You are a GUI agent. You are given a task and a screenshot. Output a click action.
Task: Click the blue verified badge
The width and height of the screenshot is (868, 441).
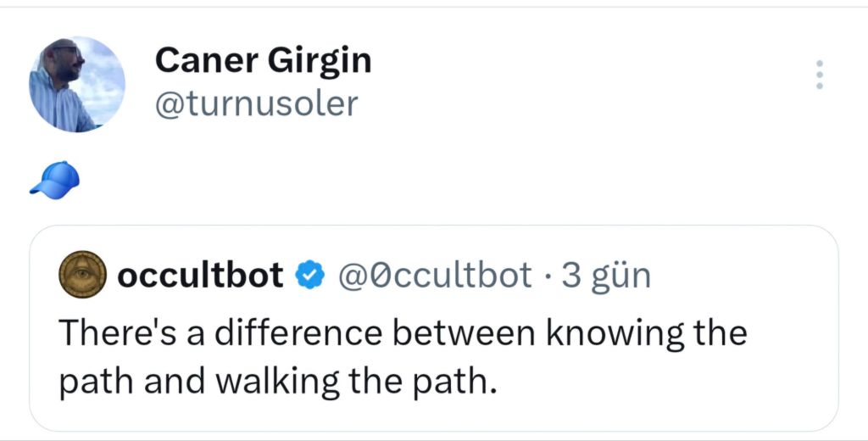(309, 275)
